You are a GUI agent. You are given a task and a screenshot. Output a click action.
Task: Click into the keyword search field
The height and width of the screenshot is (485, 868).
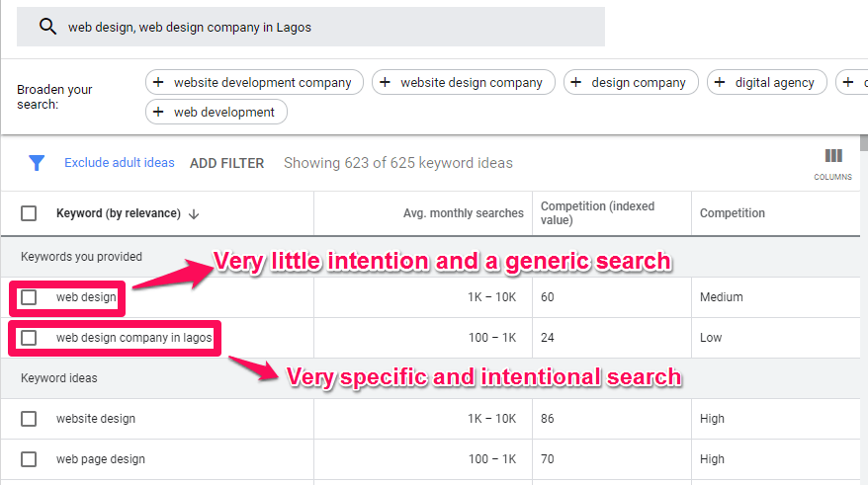click(x=326, y=28)
